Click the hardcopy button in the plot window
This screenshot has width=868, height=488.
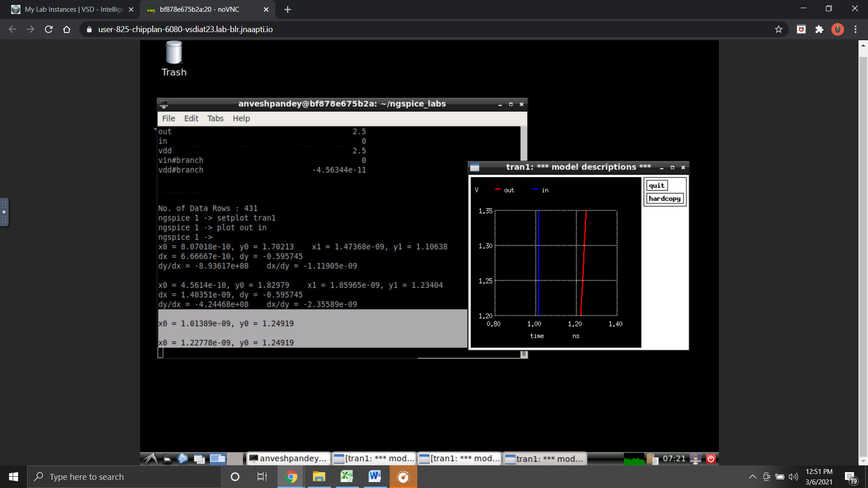pyautogui.click(x=665, y=198)
